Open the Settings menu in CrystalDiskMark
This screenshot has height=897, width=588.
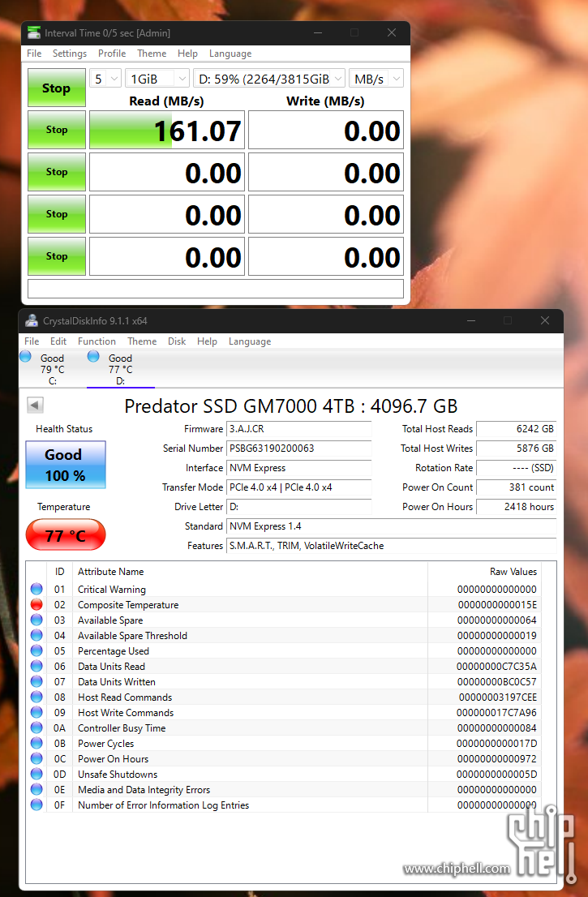pos(70,54)
